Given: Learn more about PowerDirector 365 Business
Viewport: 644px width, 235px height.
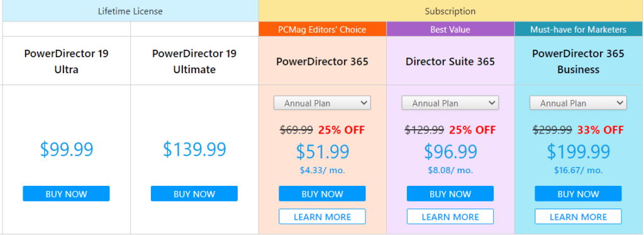Looking at the screenshot, I should tap(578, 217).
